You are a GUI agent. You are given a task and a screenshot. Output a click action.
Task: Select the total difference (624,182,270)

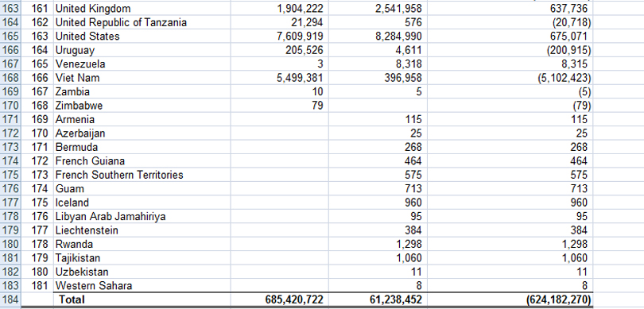(x=510, y=299)
